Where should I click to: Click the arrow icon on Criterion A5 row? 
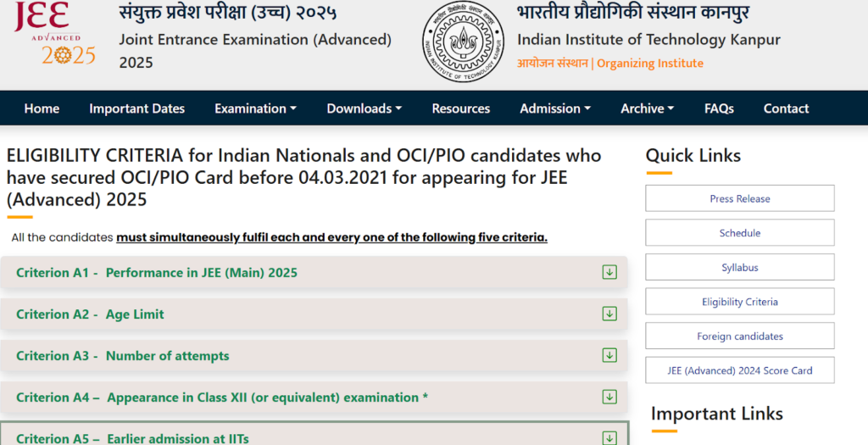click(609, 438)
